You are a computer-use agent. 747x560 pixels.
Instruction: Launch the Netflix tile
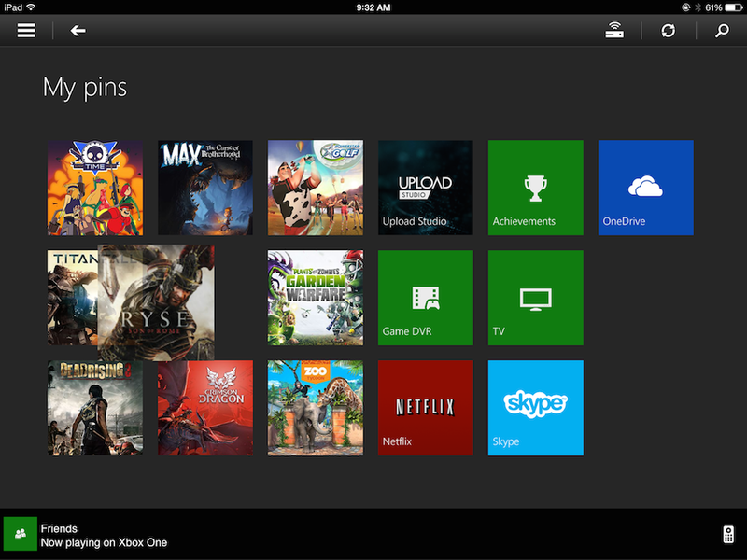426,408
